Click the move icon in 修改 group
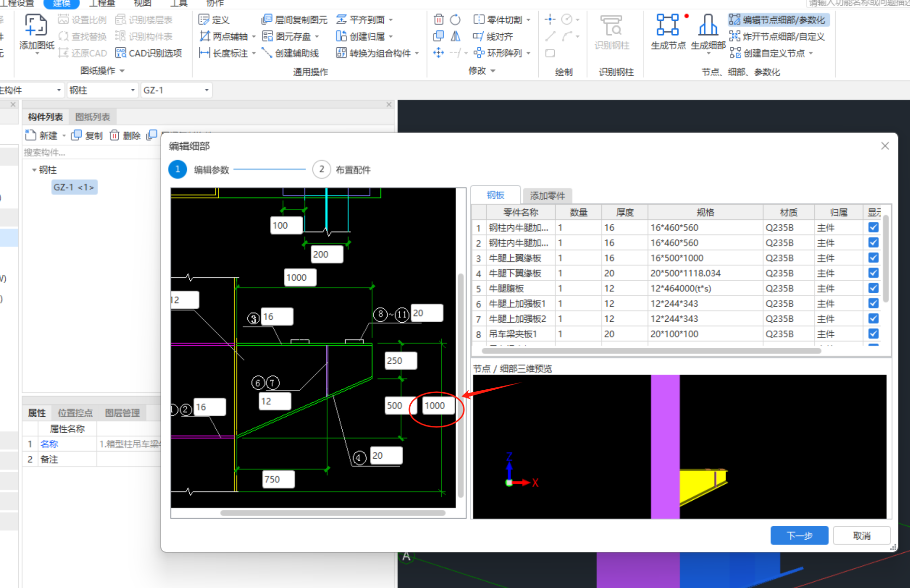 tap(439, 53)
